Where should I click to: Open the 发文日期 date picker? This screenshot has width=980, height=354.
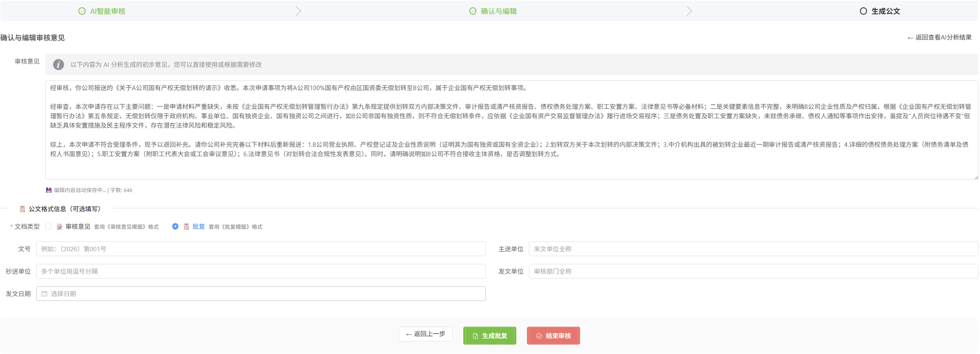(x=261, y=294)
